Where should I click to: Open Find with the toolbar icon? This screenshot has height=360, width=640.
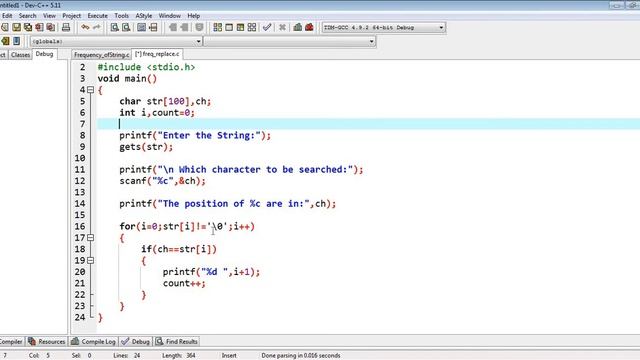[115, 27]
